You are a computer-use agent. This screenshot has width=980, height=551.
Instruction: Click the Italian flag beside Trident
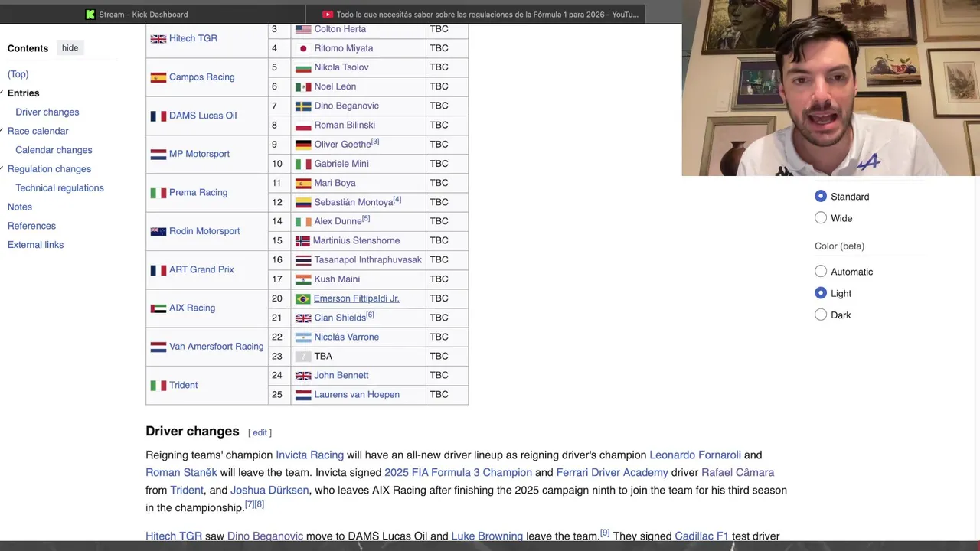(x=158, y=386)
